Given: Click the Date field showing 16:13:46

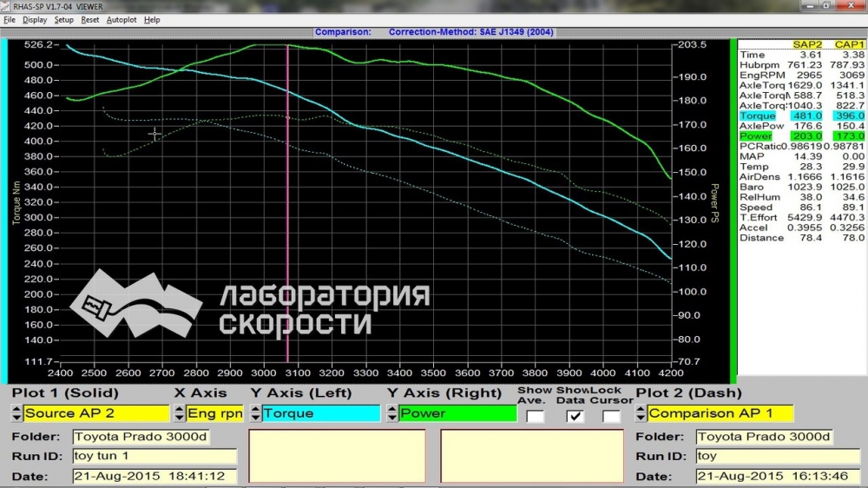Looking at the screenshot, I should pyautogui.click(x=765, y=476).
